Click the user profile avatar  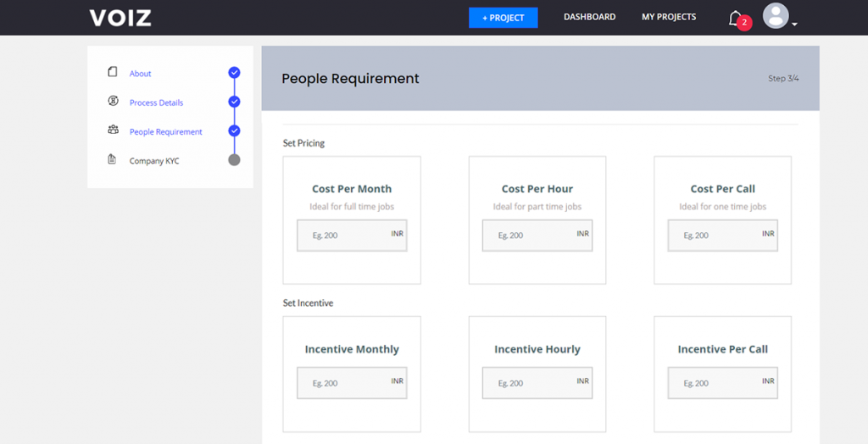pyautogui.click(x=776, y=16)
